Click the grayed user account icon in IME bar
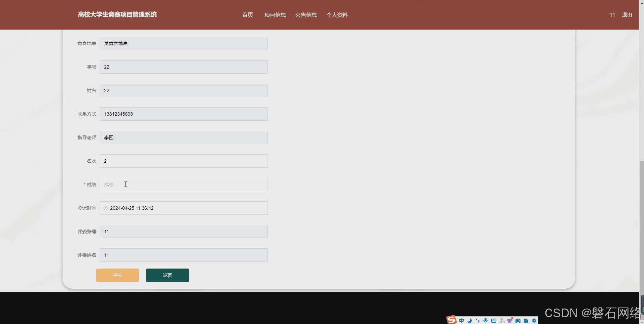Screen dimensions: 644x324 (x=502, y=321)
